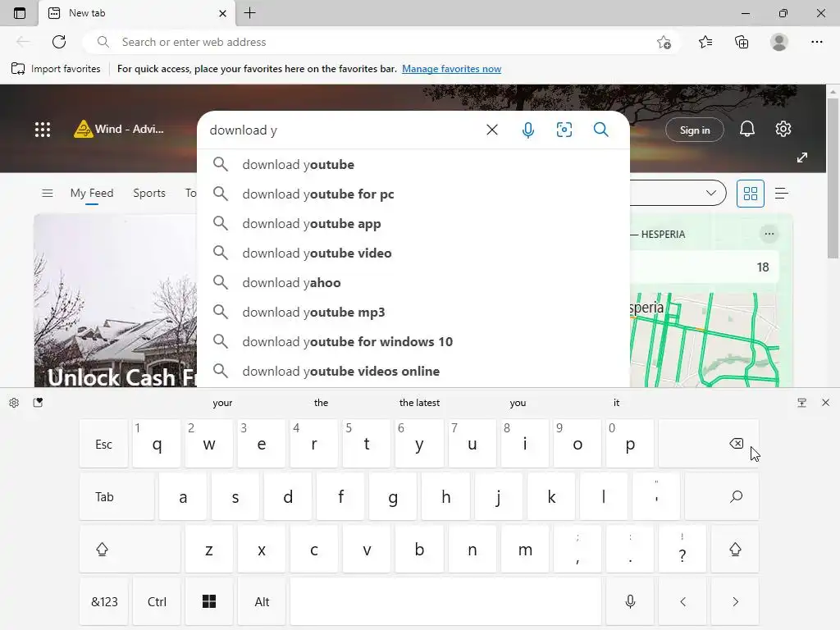
Task: Tap the Windows logo key
Action: click(209, 601)
